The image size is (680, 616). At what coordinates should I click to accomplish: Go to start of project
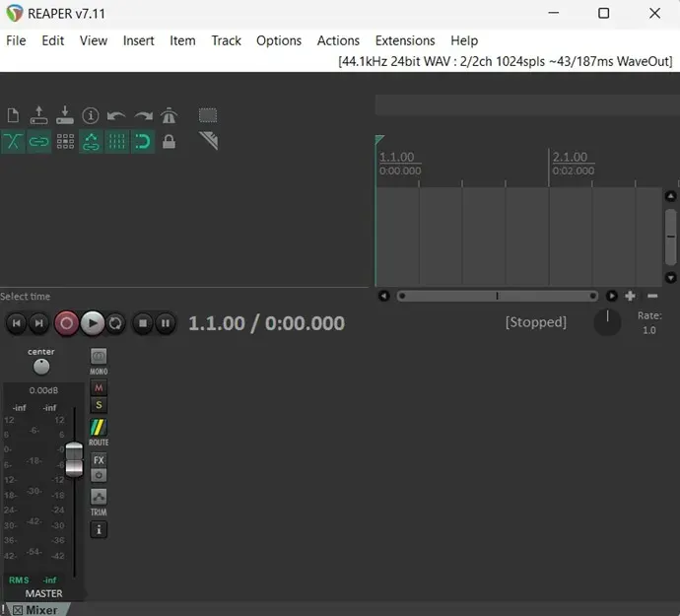[17, 323]
